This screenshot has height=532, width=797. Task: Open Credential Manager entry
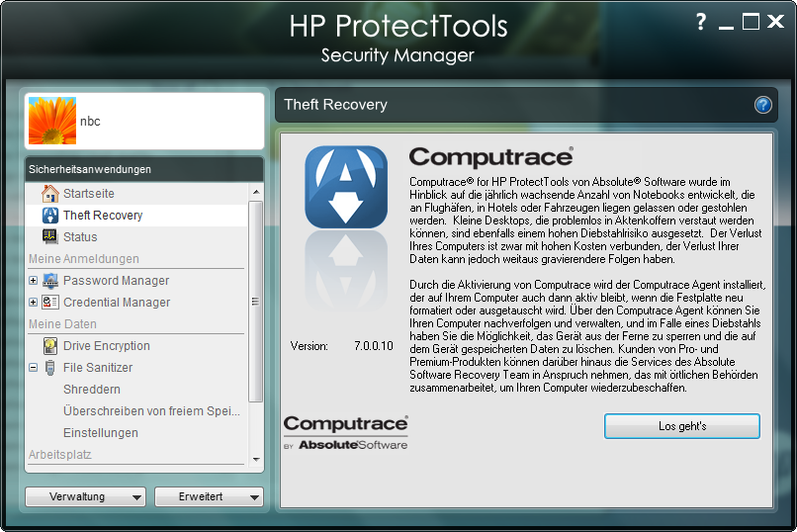(x=117, y=303)
